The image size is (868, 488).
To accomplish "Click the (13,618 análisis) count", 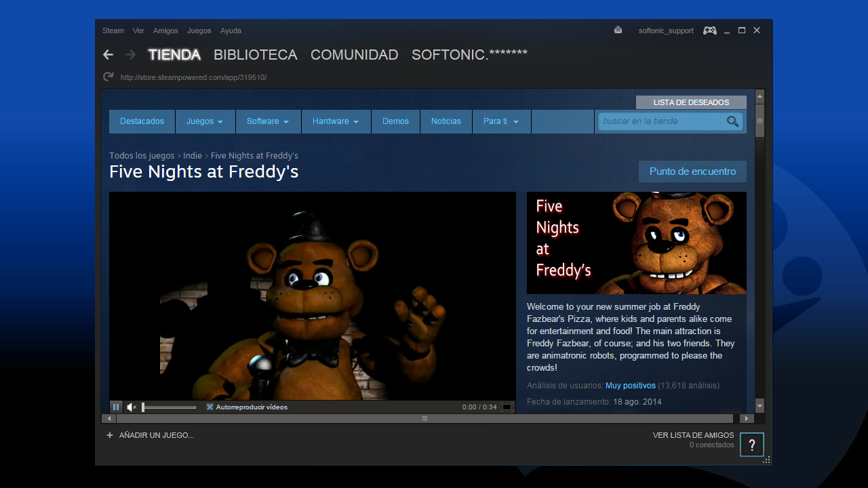I will (x=689, y=386).
